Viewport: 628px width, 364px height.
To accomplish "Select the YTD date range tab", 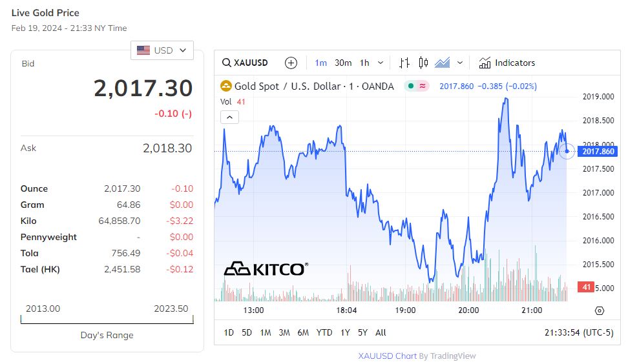I will 324,332.
